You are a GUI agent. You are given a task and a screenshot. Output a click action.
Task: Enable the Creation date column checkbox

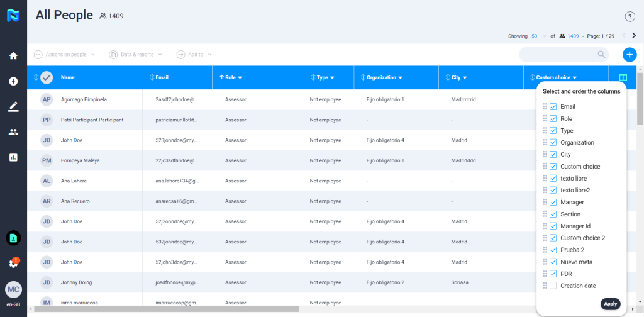[x=553, y=286]
